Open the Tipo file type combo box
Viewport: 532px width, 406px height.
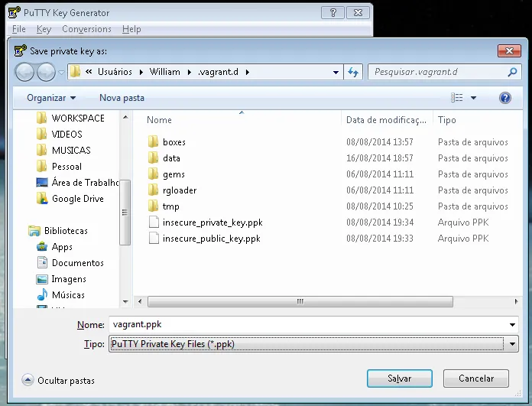click(x=313, y=344)
